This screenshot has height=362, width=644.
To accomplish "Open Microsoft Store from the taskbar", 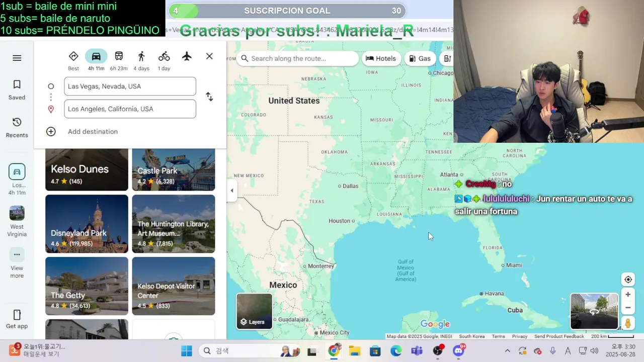I will [375, 351].
